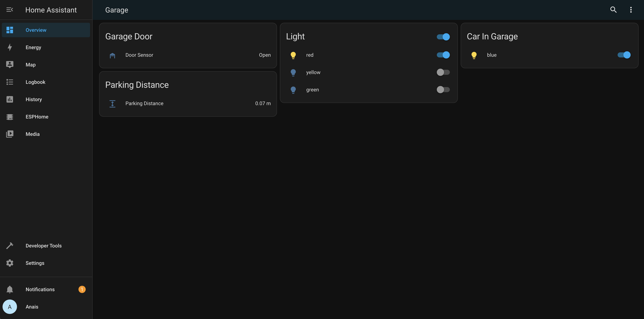The width and height of the screenshot is (644, 319).
Task: Open the Anais user profile
Action: coord(32,307)
